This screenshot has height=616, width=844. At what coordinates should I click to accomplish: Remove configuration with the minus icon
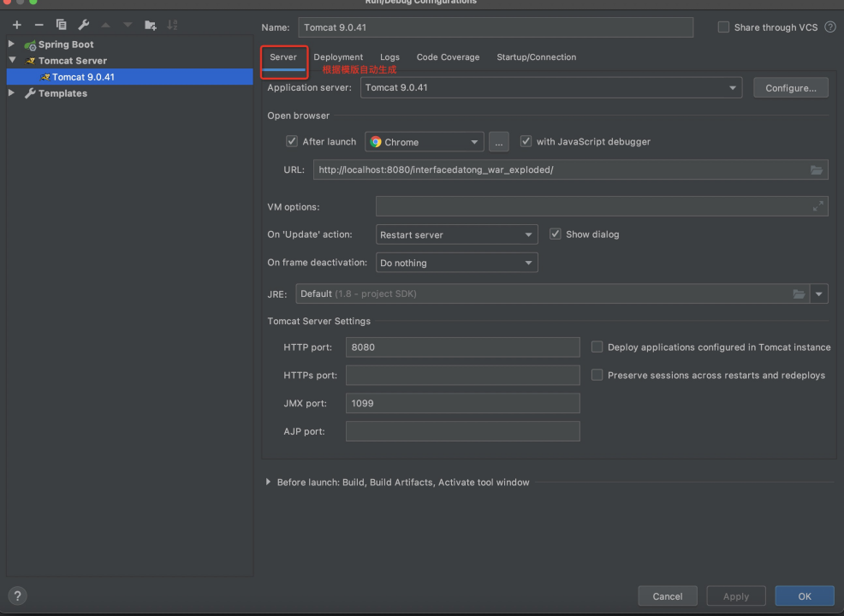[x=39, y=25]
